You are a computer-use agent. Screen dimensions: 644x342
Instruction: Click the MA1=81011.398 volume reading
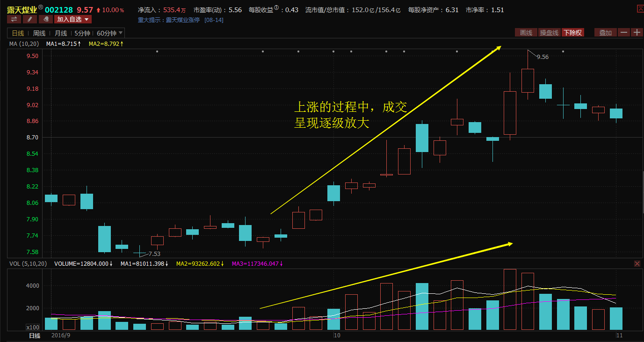(144, 264)
